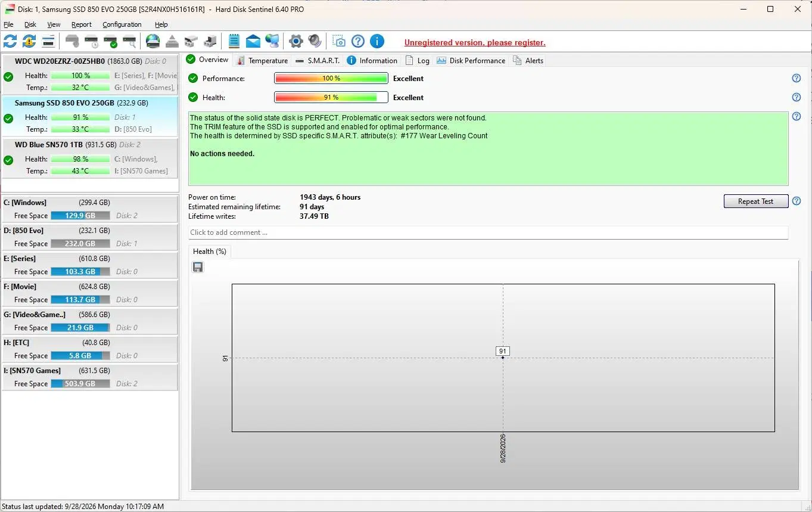Click the help icon beside Performance bar
This screenshot has height=512, width=812.
[797, 78]
